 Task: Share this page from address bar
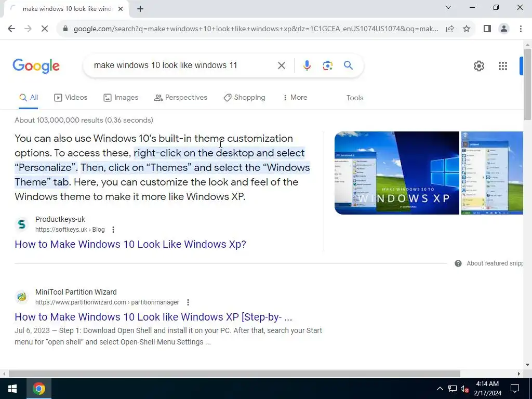coord(450,29)
